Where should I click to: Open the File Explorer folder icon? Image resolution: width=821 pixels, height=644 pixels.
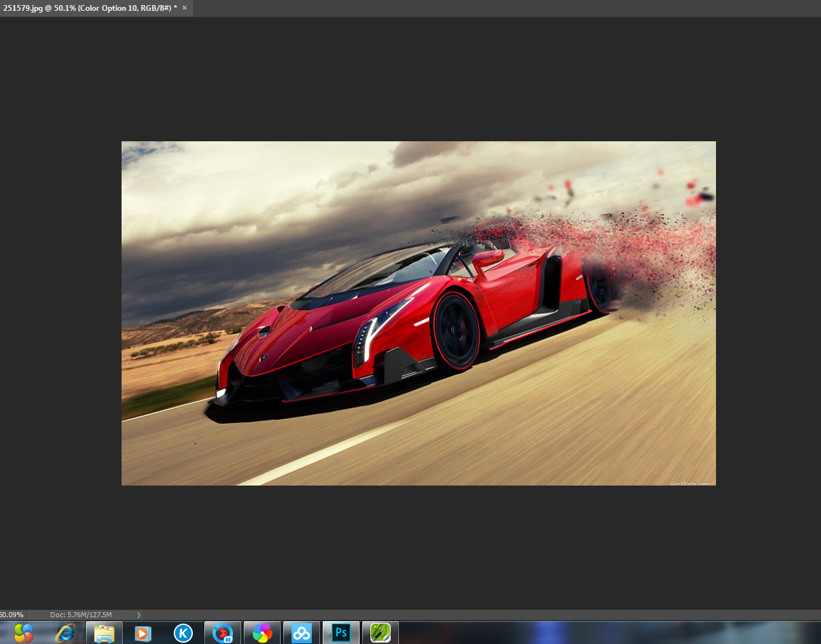tap(104, 633)
